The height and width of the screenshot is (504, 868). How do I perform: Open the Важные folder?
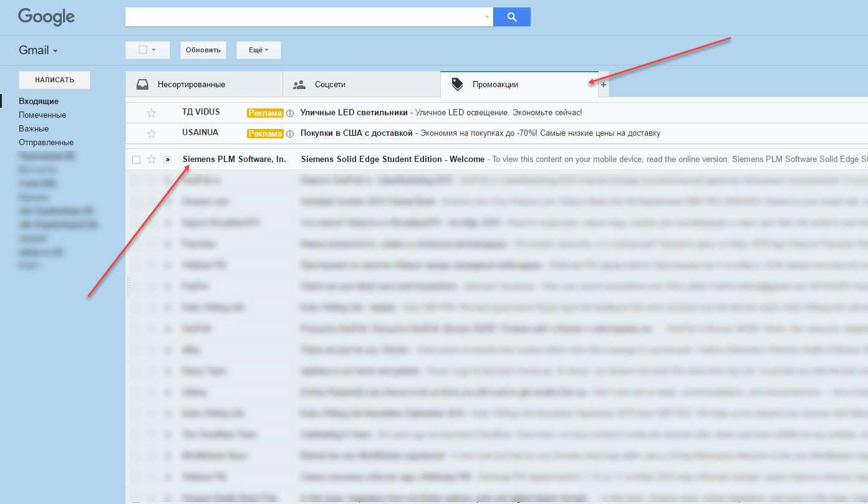tap(34, 128)
